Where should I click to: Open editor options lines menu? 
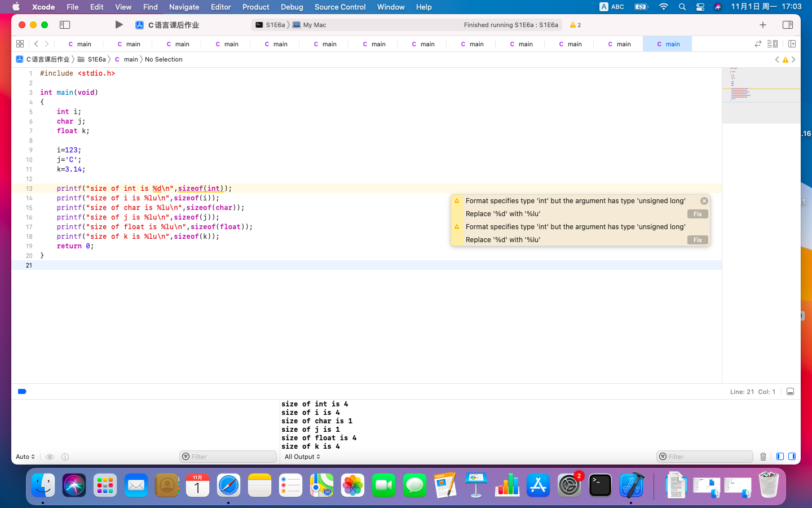coord(773,43)
